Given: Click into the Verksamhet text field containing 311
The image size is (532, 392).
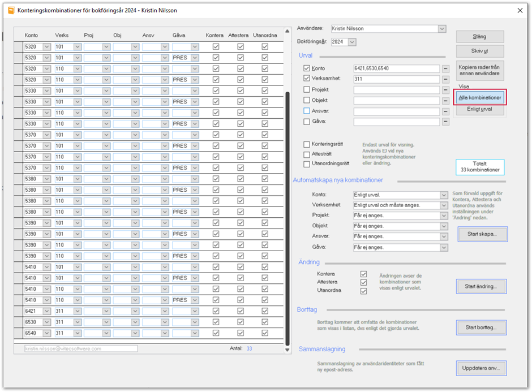Looking at the screenshot, I should 396,79.
